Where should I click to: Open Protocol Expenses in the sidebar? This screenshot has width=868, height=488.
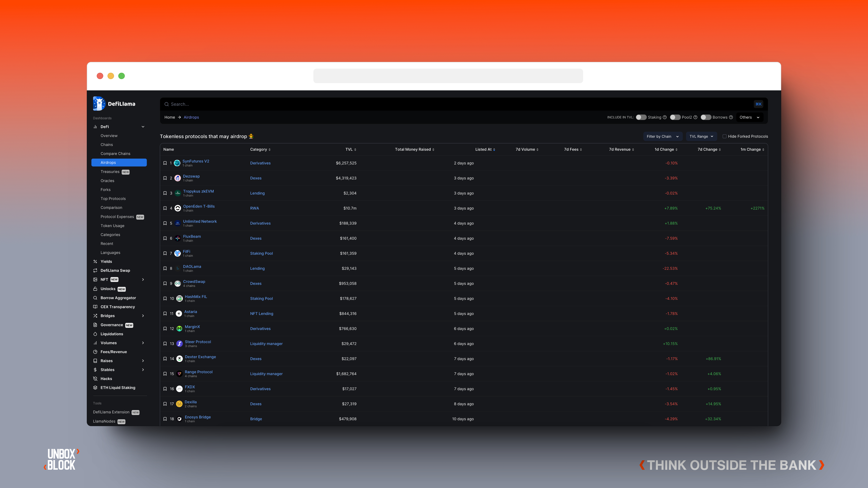coord(117,217)
